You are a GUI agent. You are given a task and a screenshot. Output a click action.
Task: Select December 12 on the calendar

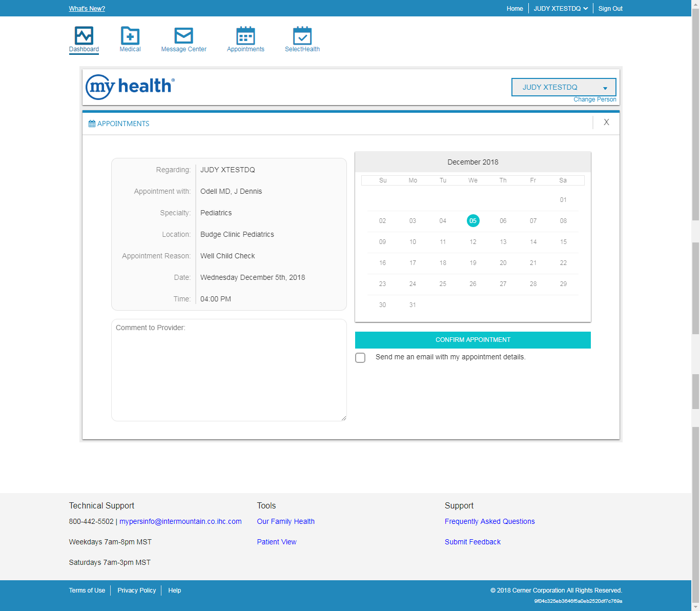pos(472,242)
